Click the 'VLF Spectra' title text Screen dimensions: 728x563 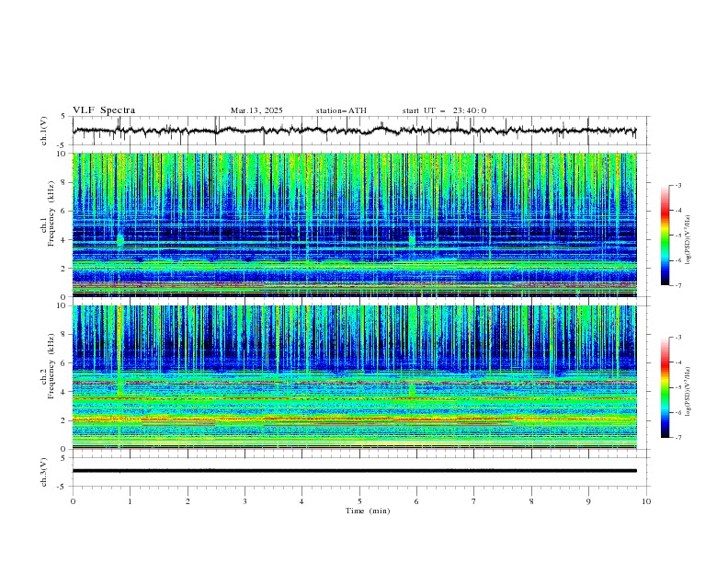(x=104, y=110)
